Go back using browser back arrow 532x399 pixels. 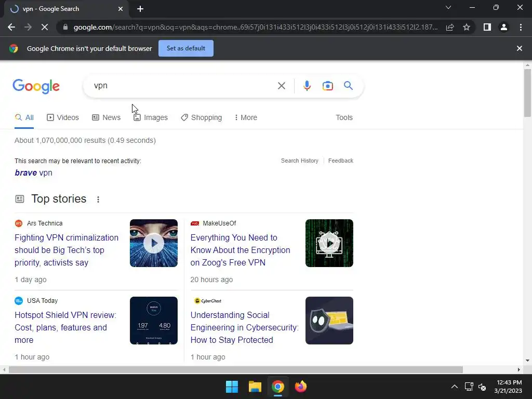point(11,27)
